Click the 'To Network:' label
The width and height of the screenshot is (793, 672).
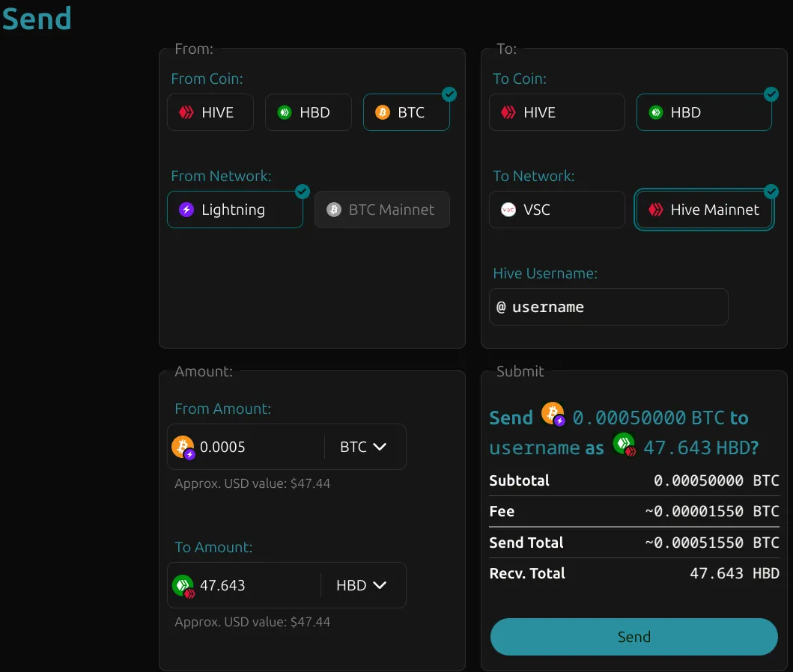click(x=534, y=177)
